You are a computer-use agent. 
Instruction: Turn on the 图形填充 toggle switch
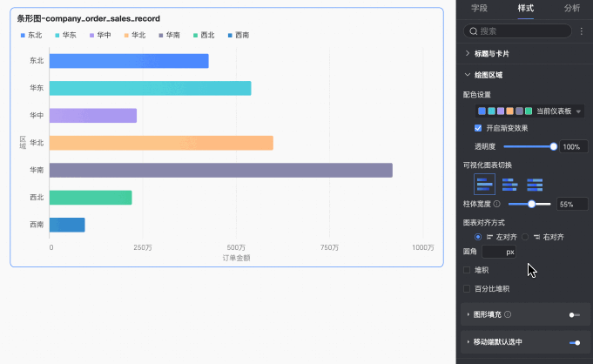(574, 314)
